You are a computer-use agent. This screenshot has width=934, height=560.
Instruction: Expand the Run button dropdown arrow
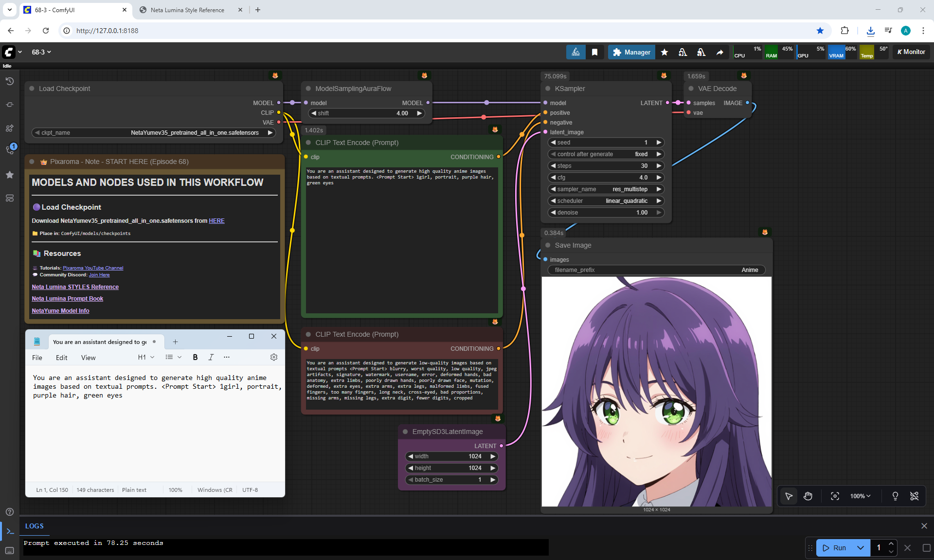(860, 547)
